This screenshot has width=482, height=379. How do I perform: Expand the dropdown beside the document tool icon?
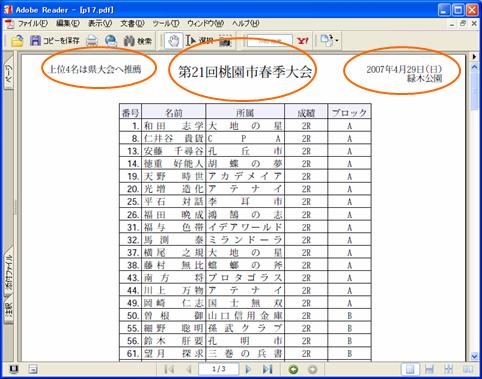click(x=337, y=41)
